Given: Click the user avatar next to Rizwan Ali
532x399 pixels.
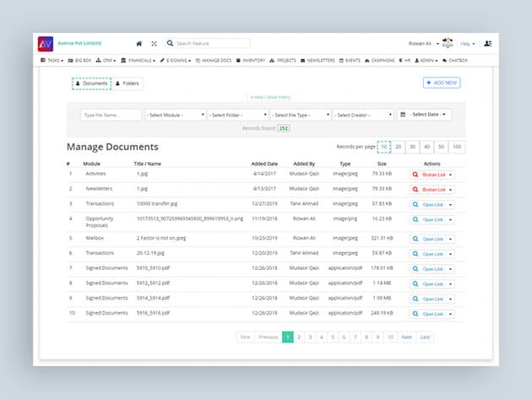Looking at the screenshot, I should [x=448, y=43].
